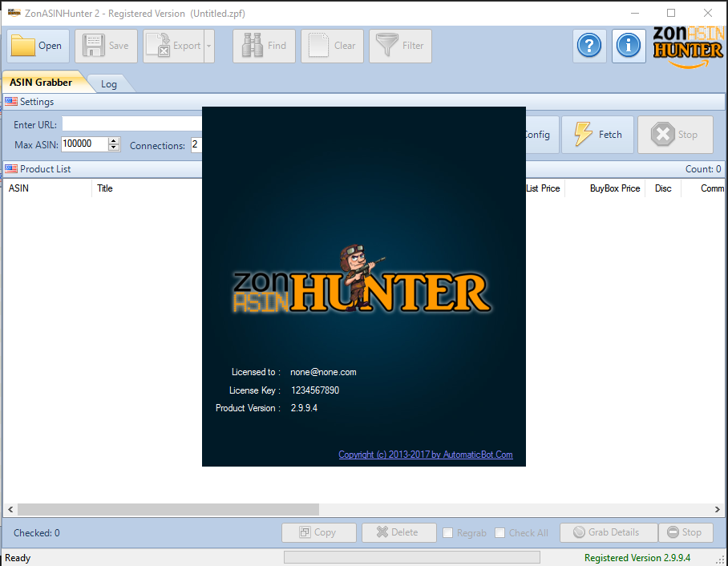
Task: Click the Find binoculars button
Action: tap(264, 46)
